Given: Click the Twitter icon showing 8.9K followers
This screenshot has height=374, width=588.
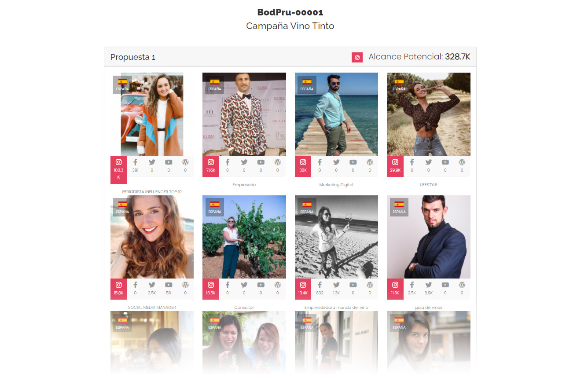Looking at the screenshot, I should [x=428, y=285].
